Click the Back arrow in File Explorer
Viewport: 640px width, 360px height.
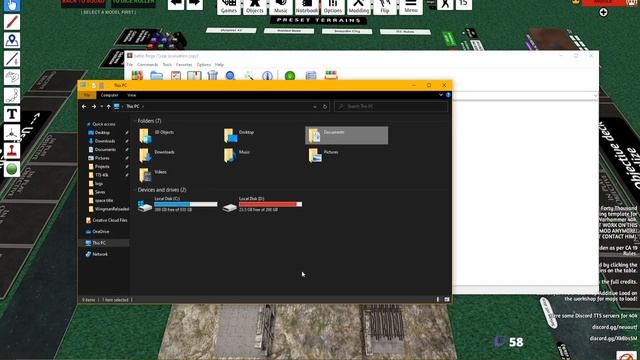click(x=84, y=107)
